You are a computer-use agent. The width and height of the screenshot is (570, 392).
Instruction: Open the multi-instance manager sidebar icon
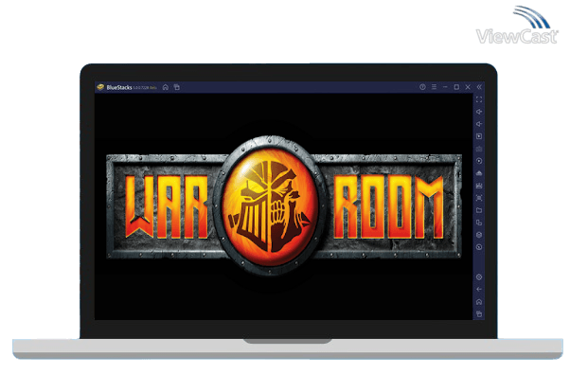click(x=479, y=223)
